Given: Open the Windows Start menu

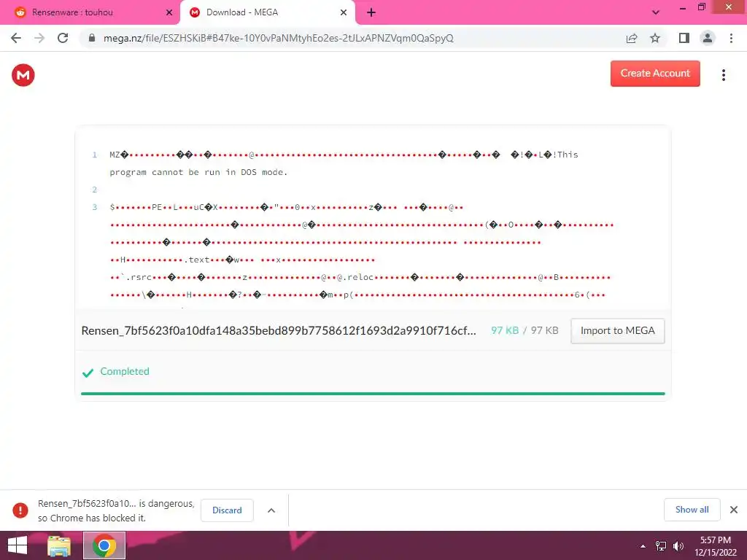Looking at the screenshot, I should coord(18,545).
